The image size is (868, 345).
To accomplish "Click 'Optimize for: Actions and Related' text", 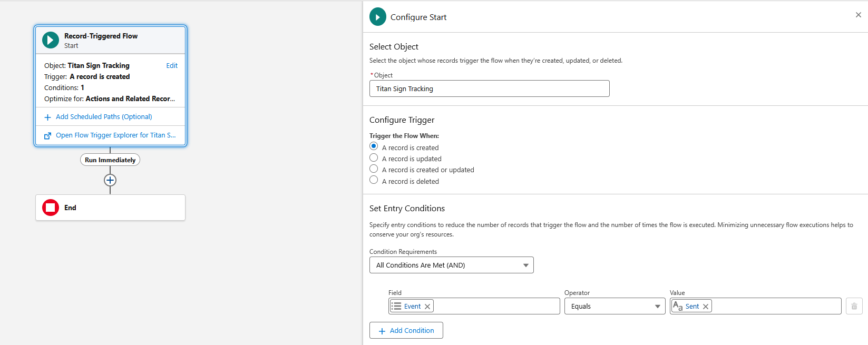I will pos(110,98).
